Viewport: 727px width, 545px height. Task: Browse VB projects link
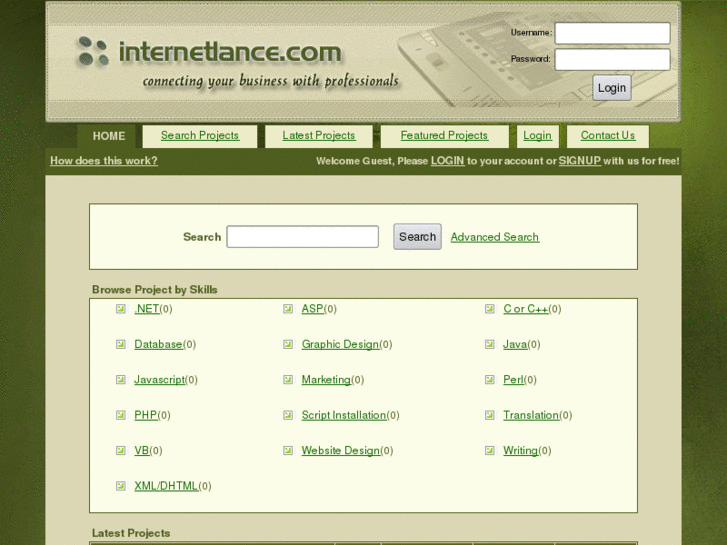pyautogui.click(x=142, y=450)
